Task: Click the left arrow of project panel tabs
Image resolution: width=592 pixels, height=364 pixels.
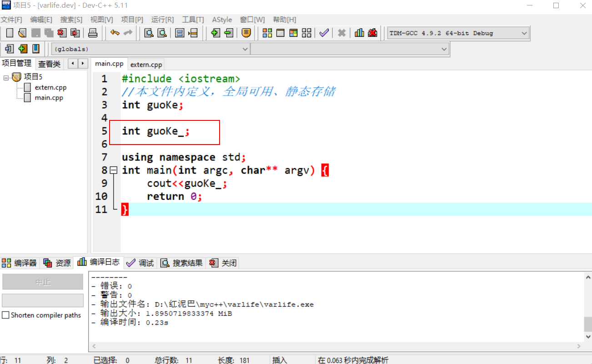Action: (73, 64)
